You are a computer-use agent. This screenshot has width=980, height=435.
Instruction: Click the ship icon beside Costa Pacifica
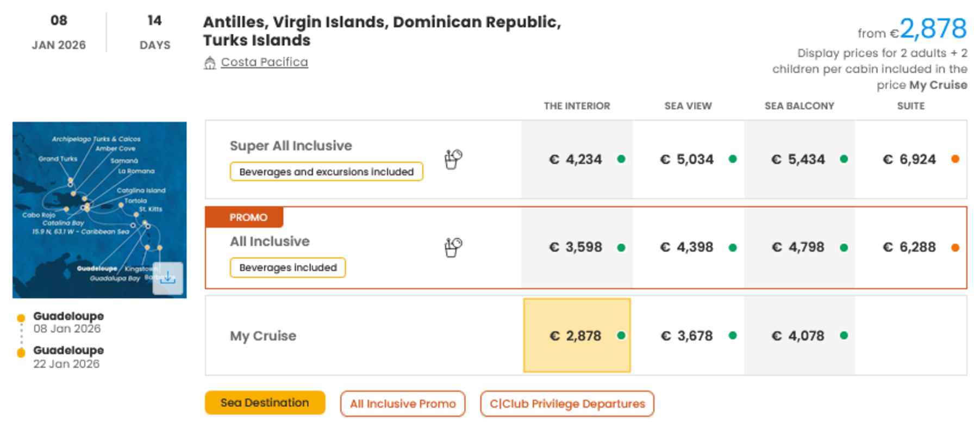point(210,63)
